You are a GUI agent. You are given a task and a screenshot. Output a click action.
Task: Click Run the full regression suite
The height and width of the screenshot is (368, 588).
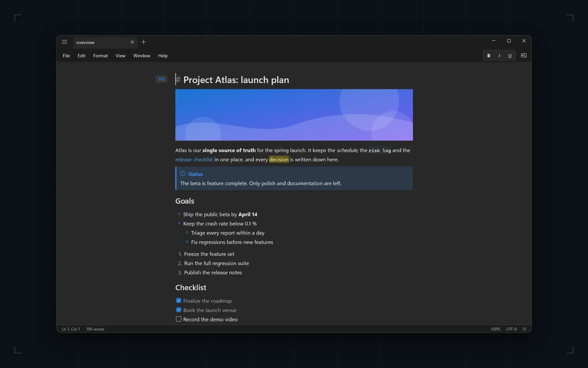[216, 263]
